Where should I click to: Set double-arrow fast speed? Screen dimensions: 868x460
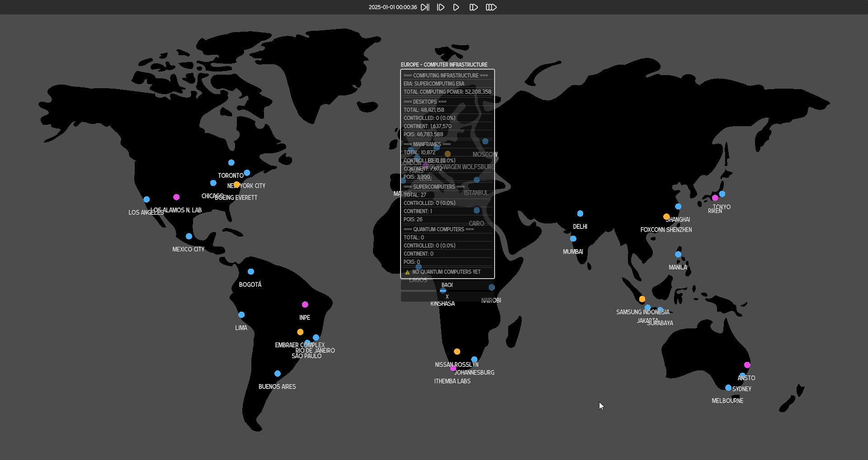point(473,7)
